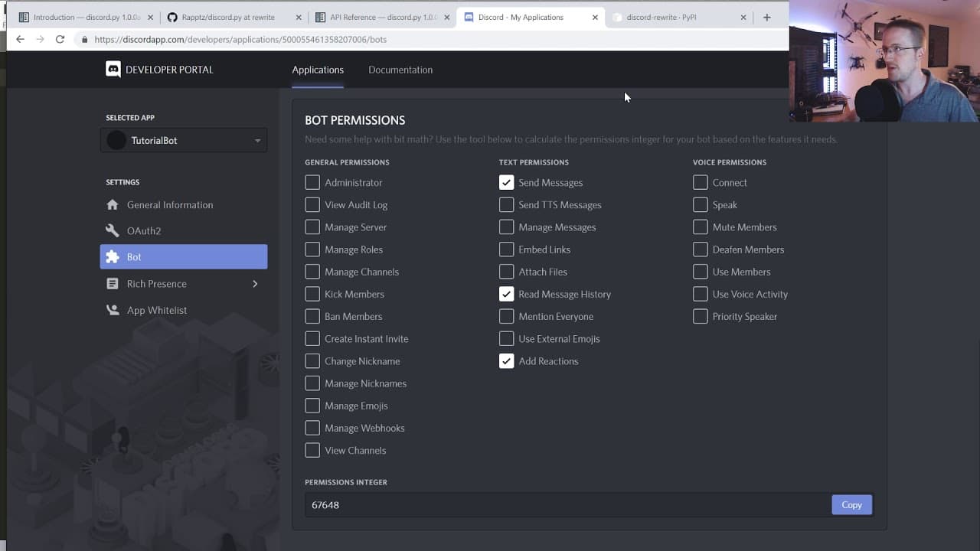Switch to API Reference browser tab
The height and width of the screenshot is (551, 980).
click(381, 17)
